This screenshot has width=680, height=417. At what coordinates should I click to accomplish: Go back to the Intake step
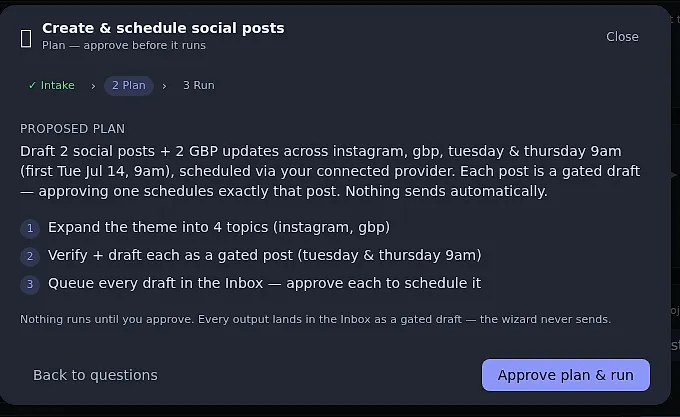[52, 85]
